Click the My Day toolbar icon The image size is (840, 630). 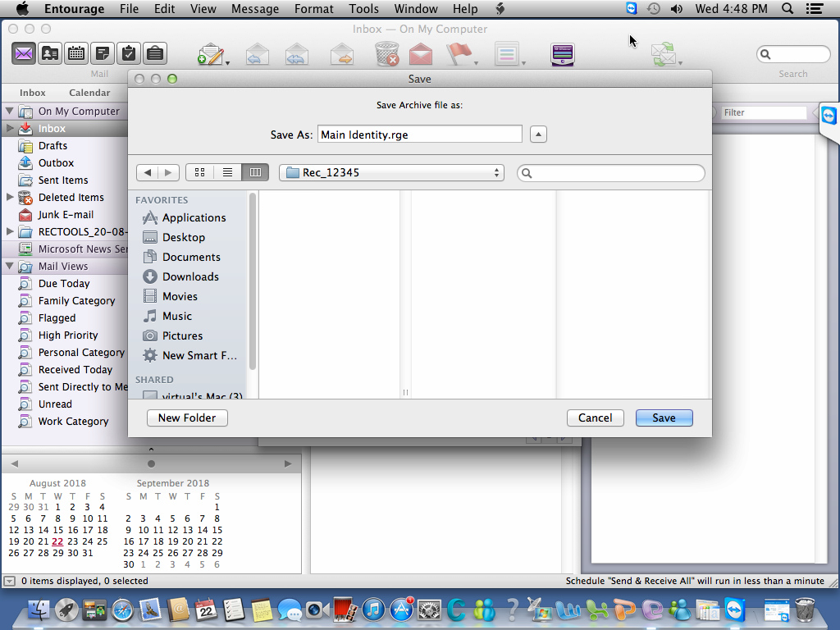[x=563, y=54]
